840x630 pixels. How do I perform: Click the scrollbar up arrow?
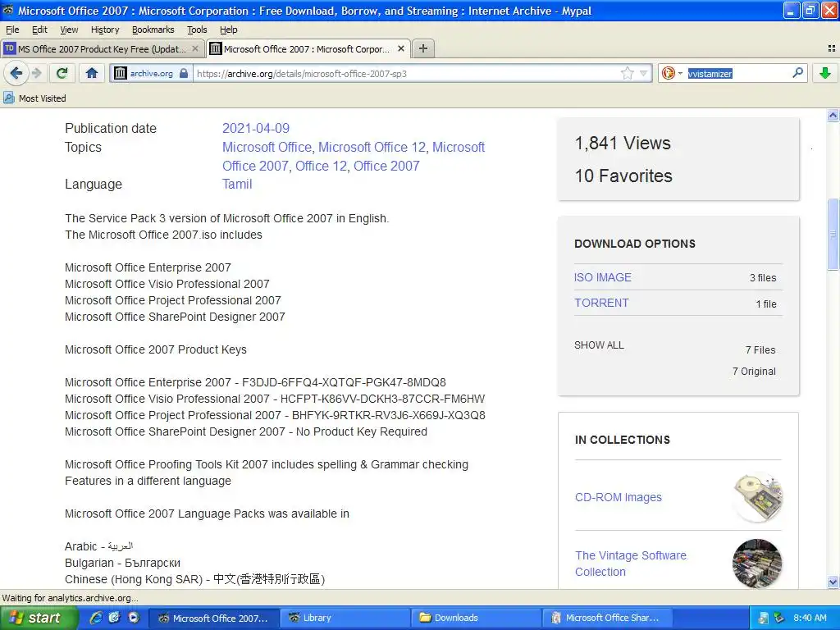[833, 115]
